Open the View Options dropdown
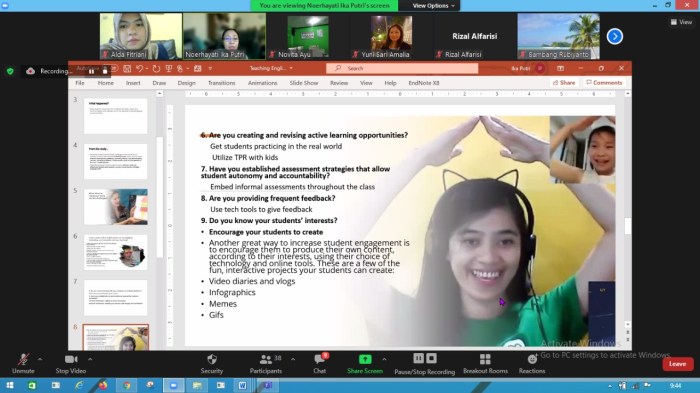This screenshot has width=700, height=393. click(433, 6)
